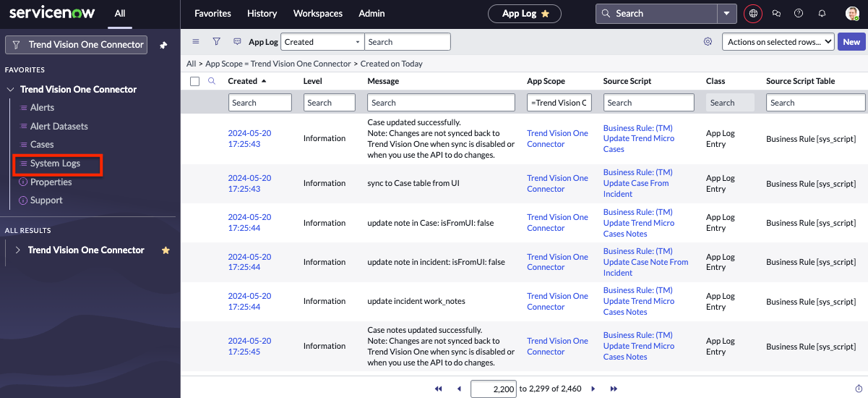
Task: Toggle favorite star for Trend Vision One Connector
Action: tap(166, 250)
